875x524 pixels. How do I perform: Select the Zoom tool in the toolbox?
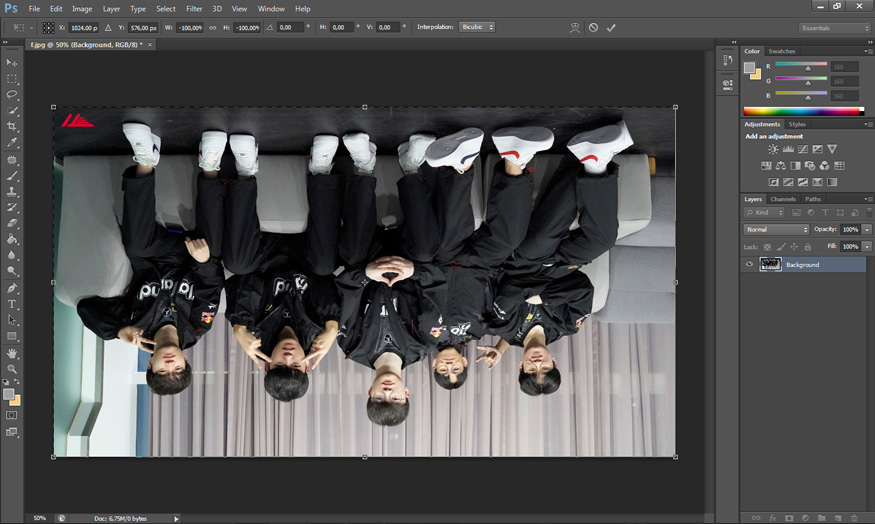click(12, 368)
